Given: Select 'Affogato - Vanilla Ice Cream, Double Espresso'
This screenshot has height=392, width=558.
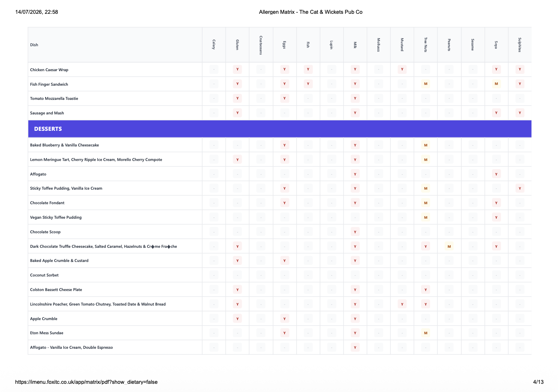Looking at the screenshot, I should click(x=71, y=347).
